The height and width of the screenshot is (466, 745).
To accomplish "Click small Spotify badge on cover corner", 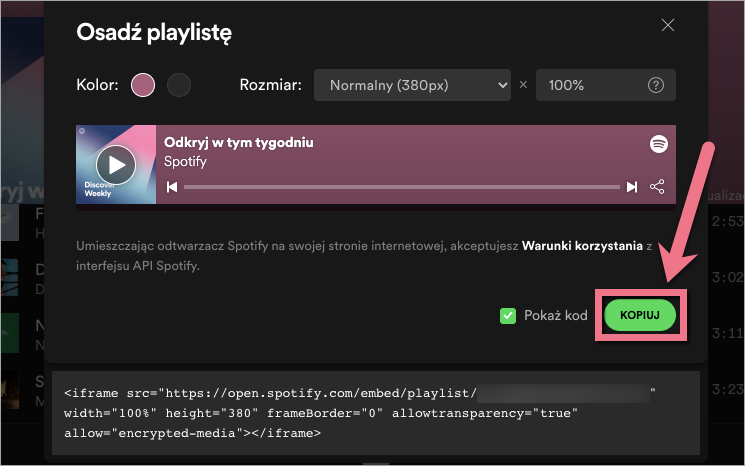I will pos(83,132).
